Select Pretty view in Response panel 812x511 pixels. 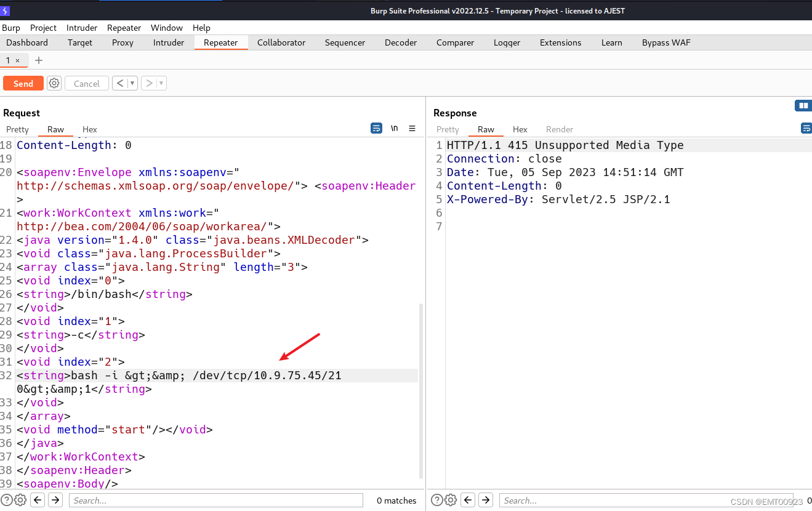pos(448,129)
